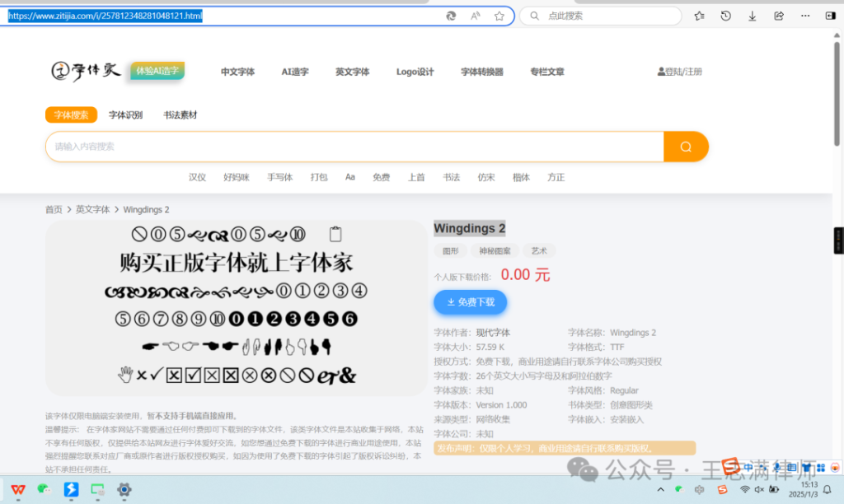Click the orange magnifier search button
The image size is (844, 504).
click(x=686, y=147)
